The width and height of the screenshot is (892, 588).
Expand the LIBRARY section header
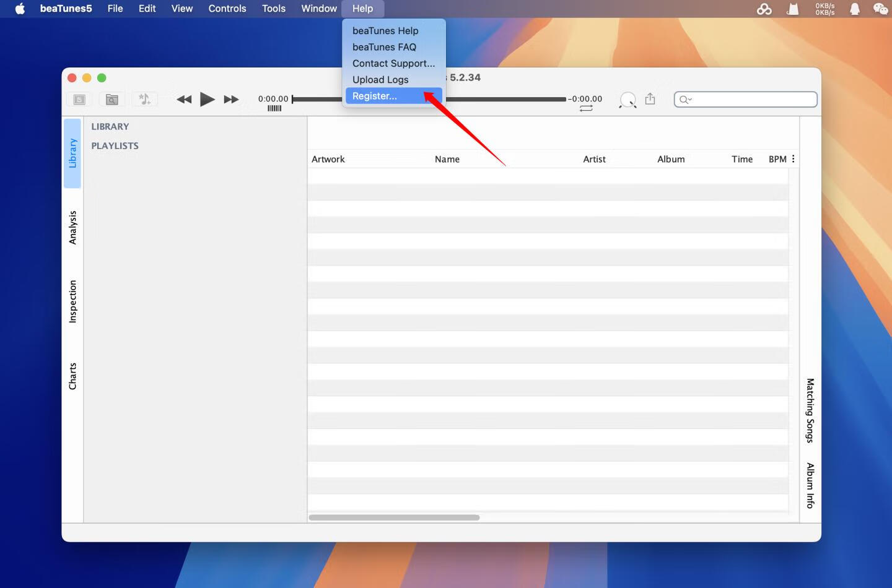pos(110,126)
